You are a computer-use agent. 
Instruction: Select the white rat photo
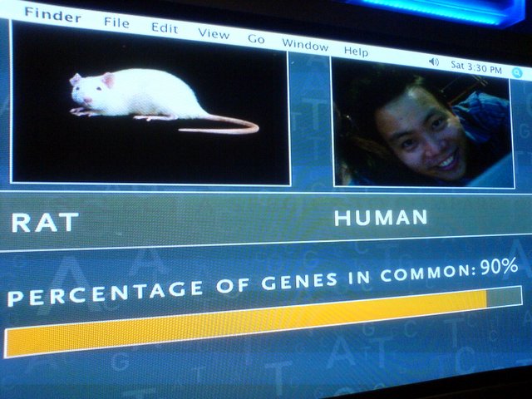point(150,103)
